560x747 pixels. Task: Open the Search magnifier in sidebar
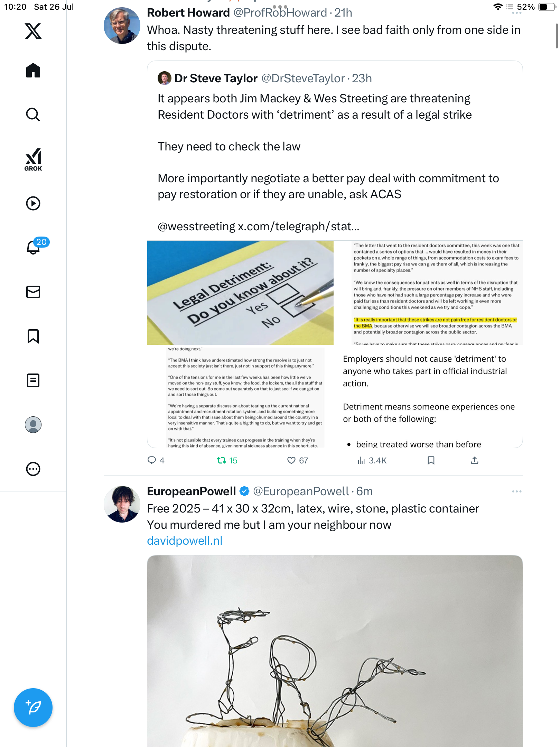coord(33,114)
